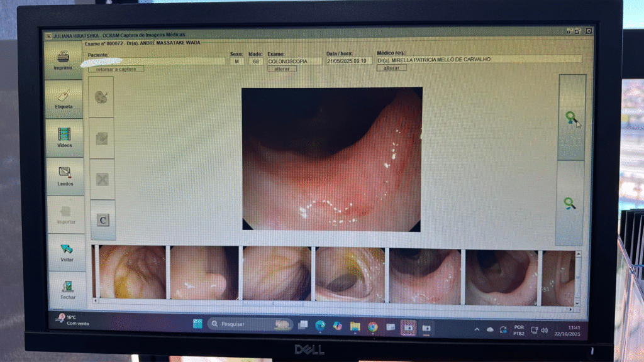Screen dimensions: 644x362
Task: Click the Imprimir printer icon
Action: 64,58
